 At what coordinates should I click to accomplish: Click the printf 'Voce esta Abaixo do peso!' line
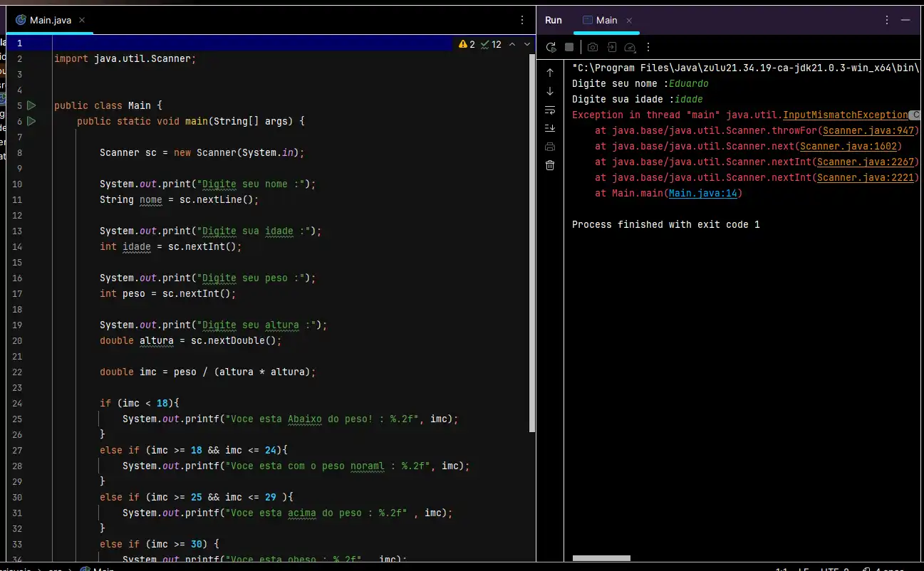291,419
